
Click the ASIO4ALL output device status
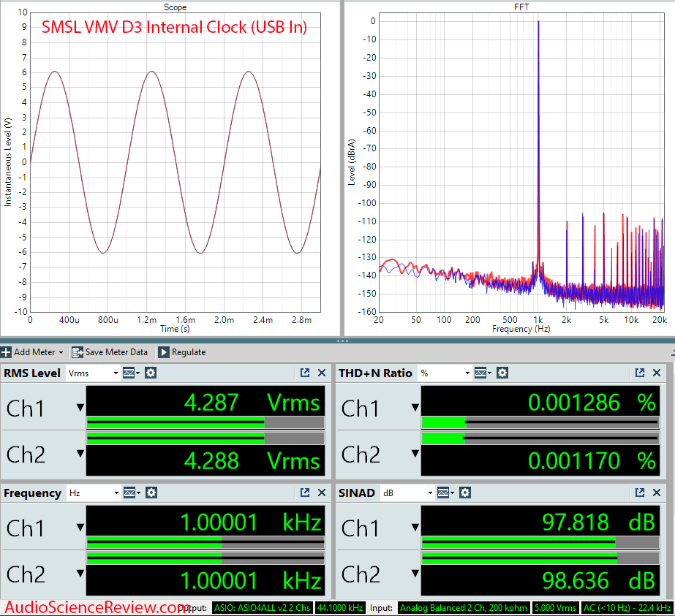pos(262,608)
